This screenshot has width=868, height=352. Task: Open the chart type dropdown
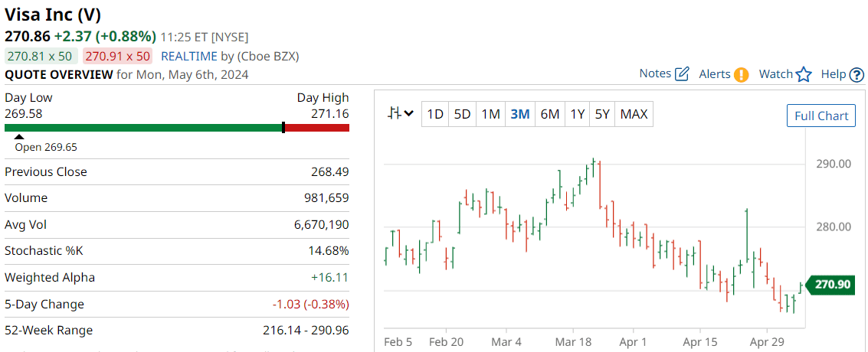click(x=401, y=114)
